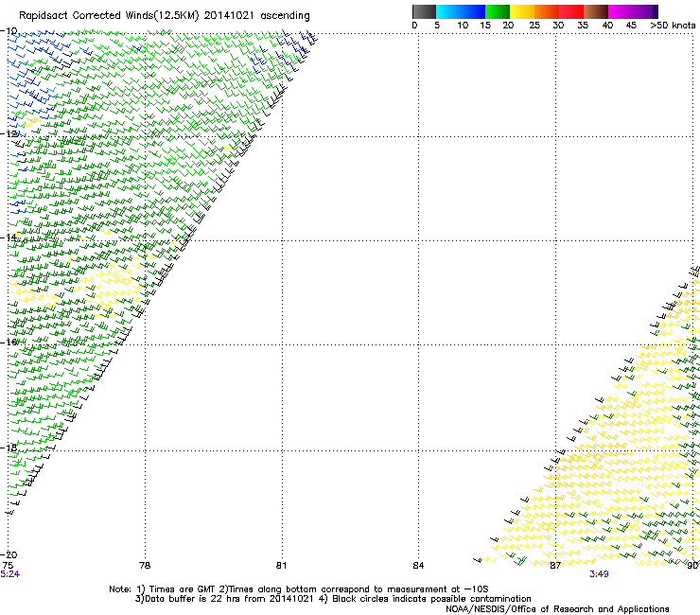Click the '45' legend scale label
The image size is (700, 615).
tap(631, 26)
